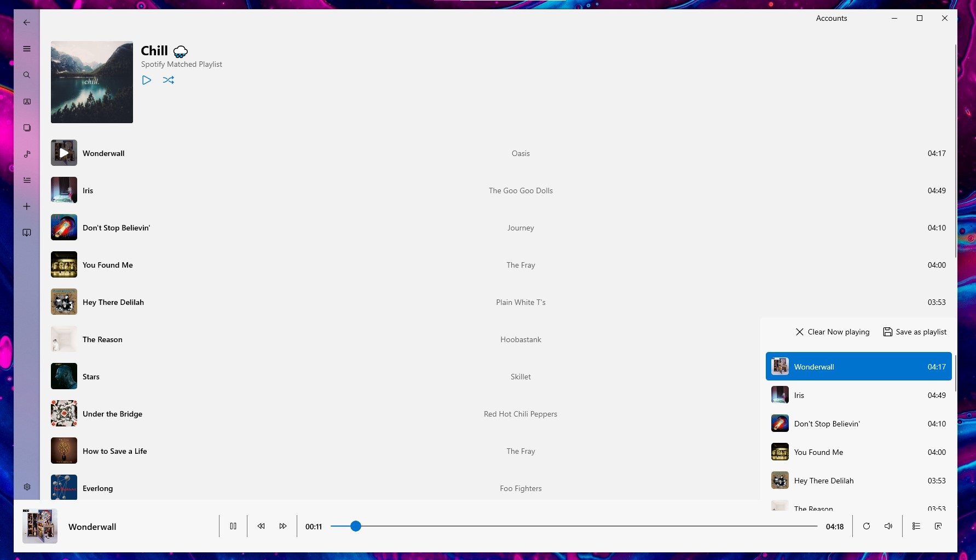Click Clear Now playing
The width and height of the screenshot is (976, 560).
(x=833, y=332)
